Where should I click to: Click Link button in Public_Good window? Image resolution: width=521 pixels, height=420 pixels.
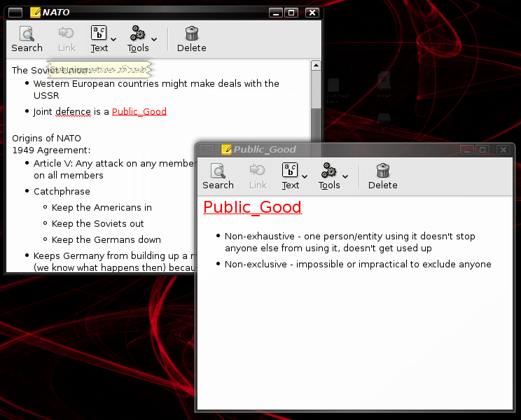[x=258, y=176]
